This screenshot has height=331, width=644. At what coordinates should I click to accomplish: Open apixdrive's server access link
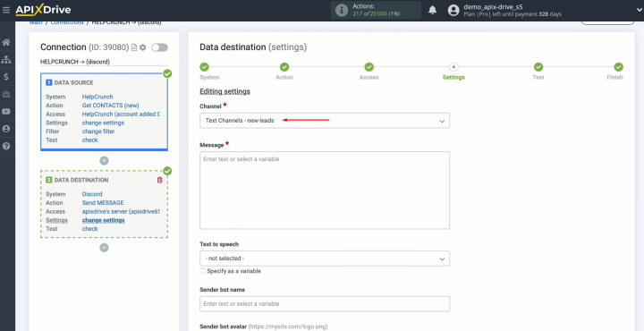click(x=121, y=211)
